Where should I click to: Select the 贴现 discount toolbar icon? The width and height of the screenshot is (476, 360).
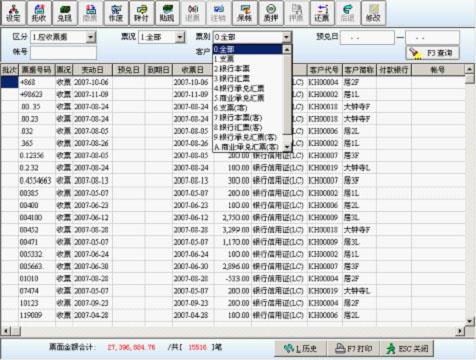(167, 13)
